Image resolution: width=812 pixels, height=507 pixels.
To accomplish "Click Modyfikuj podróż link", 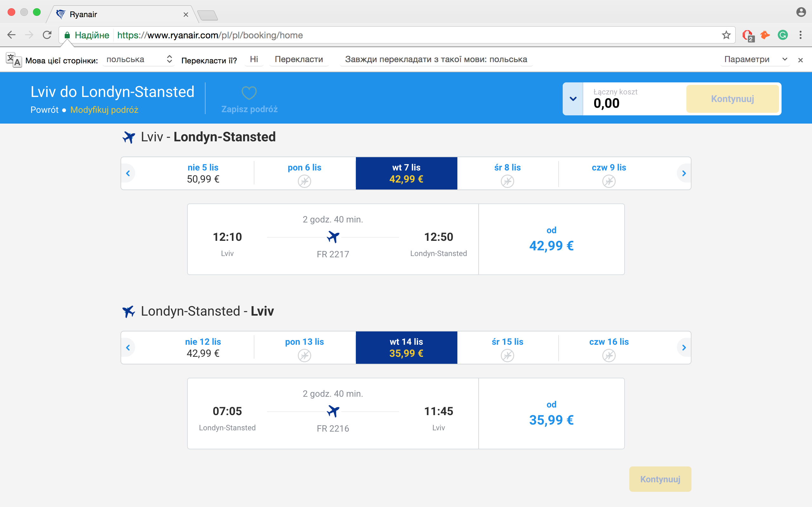I will tap(104, 110).
